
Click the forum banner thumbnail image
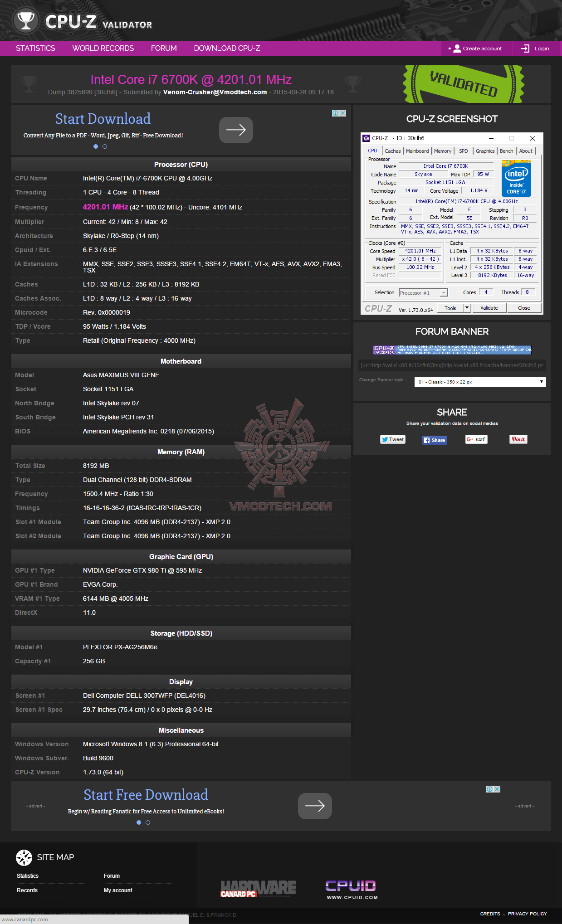coord(452,350)
